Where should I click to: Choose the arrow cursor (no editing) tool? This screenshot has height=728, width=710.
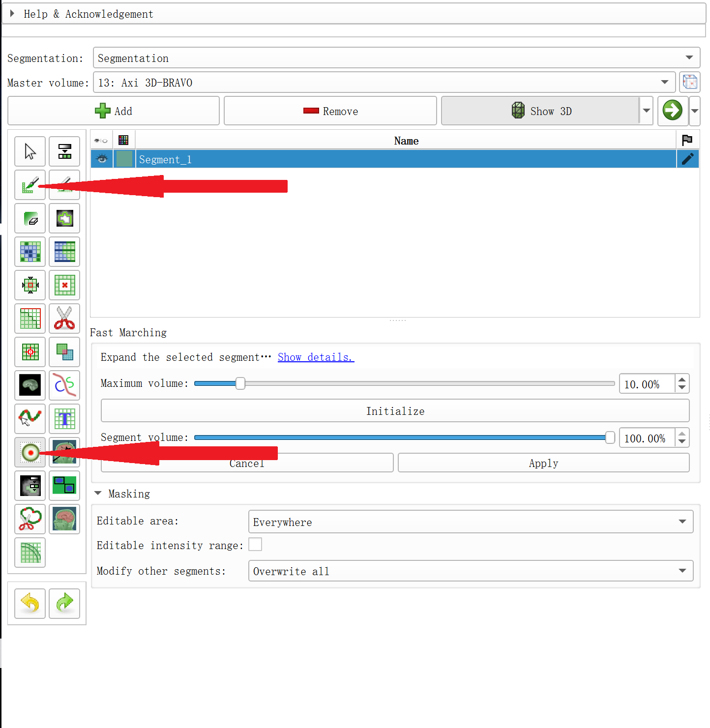[x=30, y=151]
